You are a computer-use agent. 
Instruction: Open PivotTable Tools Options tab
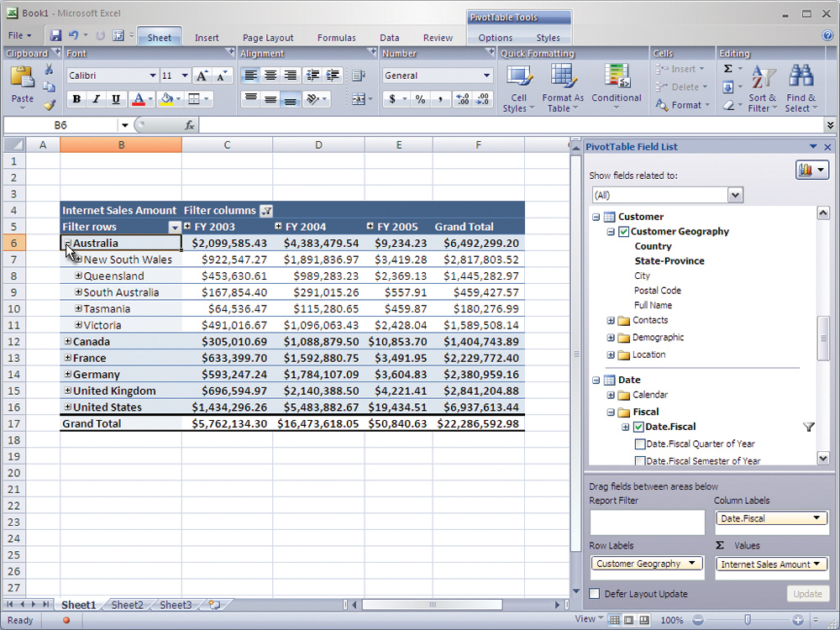495,38
